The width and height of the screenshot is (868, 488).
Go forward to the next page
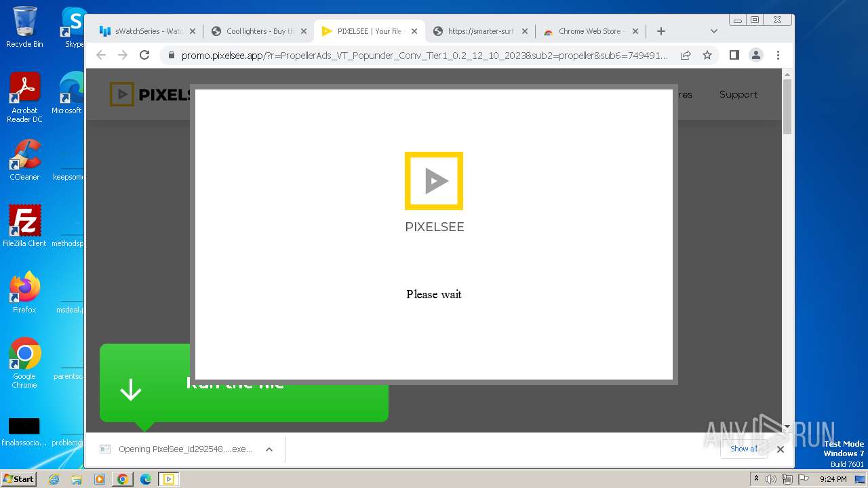123,55
